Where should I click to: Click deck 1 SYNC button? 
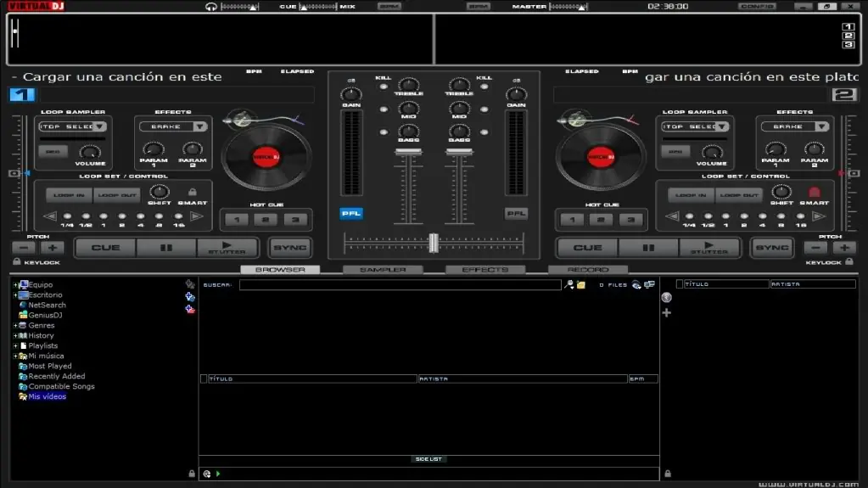coord(289,248)
